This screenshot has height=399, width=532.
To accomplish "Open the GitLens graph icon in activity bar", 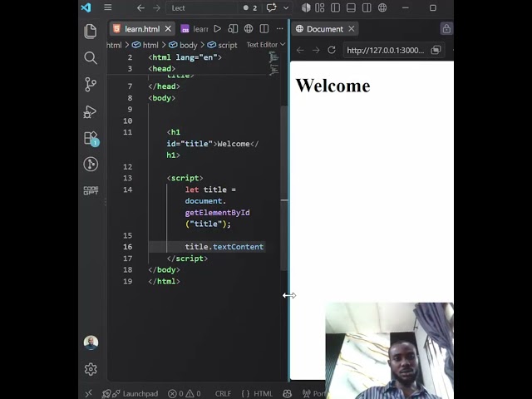I will point(91,165).
